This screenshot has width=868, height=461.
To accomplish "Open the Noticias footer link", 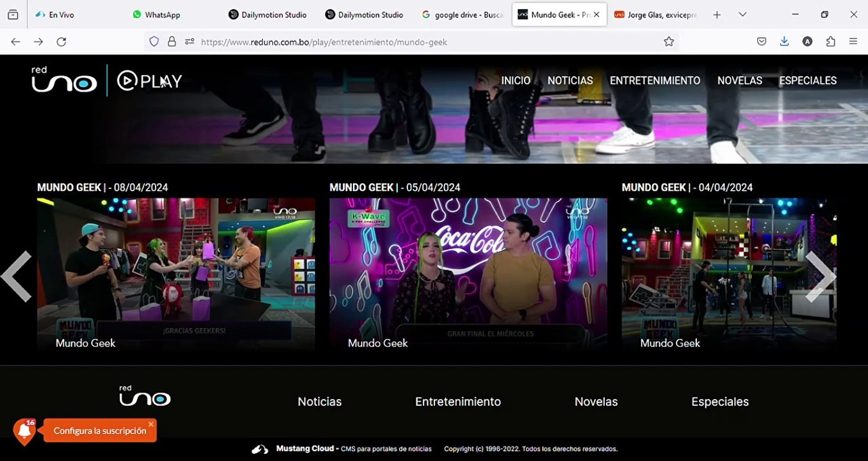I will click(x=320, y=401).
